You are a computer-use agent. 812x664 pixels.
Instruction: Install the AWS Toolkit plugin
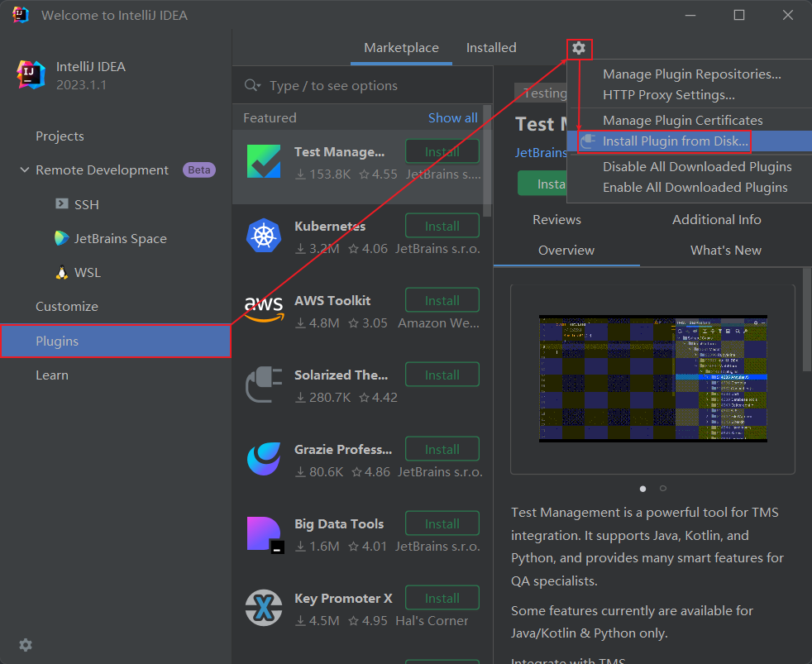pos(442,300)
